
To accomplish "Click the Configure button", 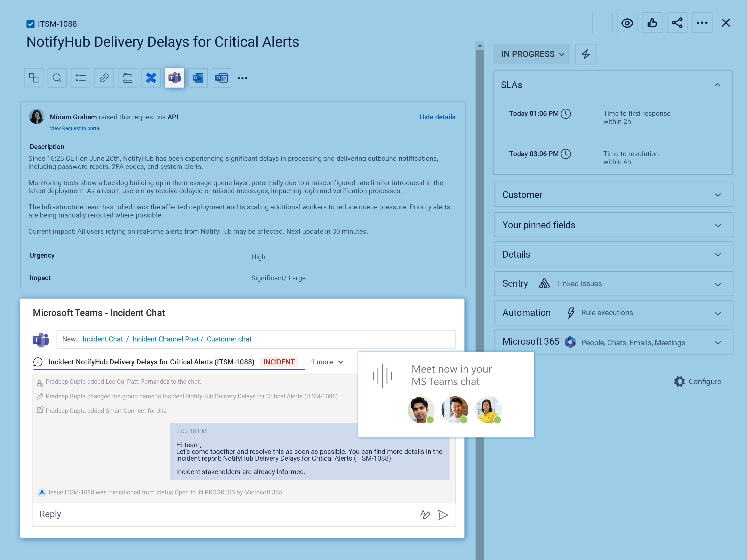I will coord(697,381).
